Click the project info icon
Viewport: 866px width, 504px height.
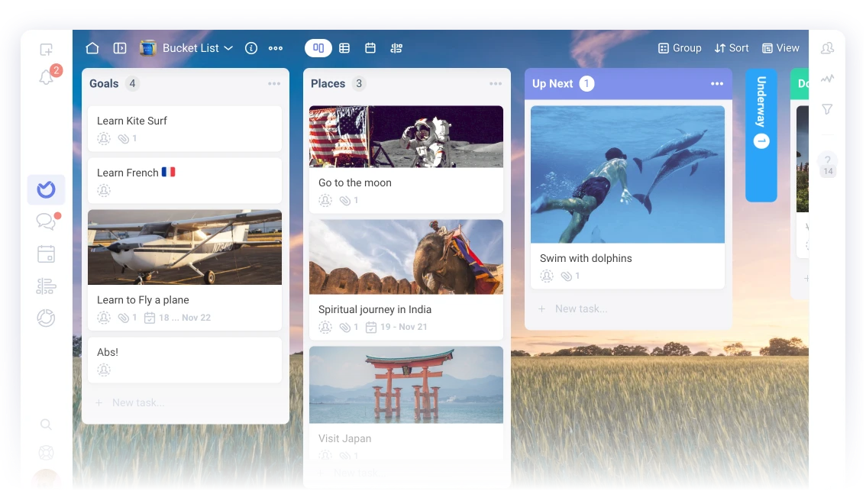251,48
